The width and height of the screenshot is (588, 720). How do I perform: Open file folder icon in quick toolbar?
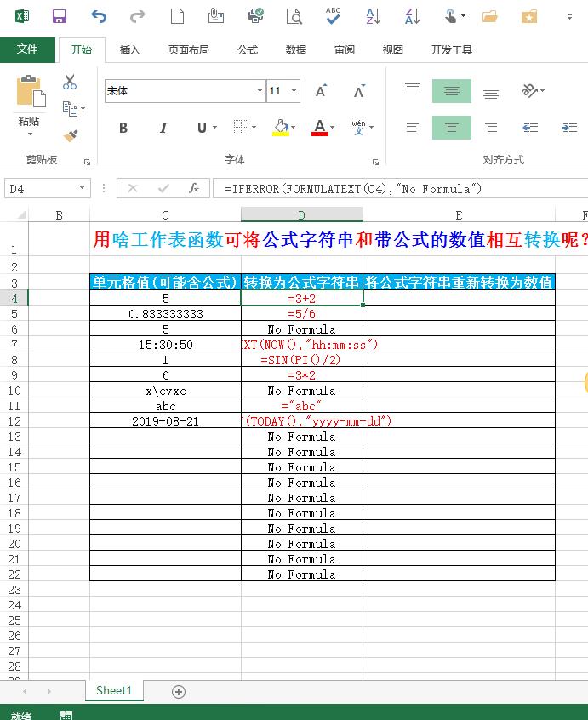490,17
